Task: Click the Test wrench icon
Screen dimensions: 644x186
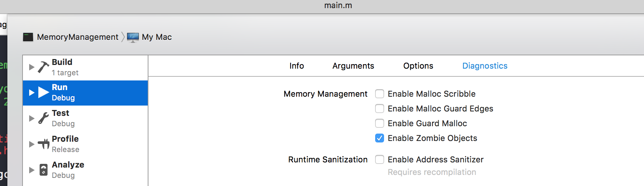Action: pos(44,118)
